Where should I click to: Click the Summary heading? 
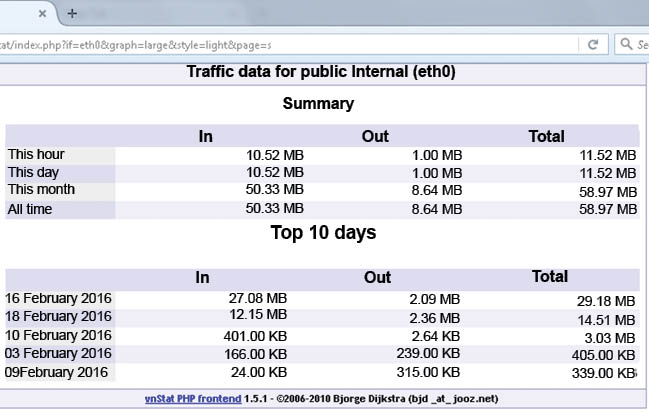(x=318, y=103)
